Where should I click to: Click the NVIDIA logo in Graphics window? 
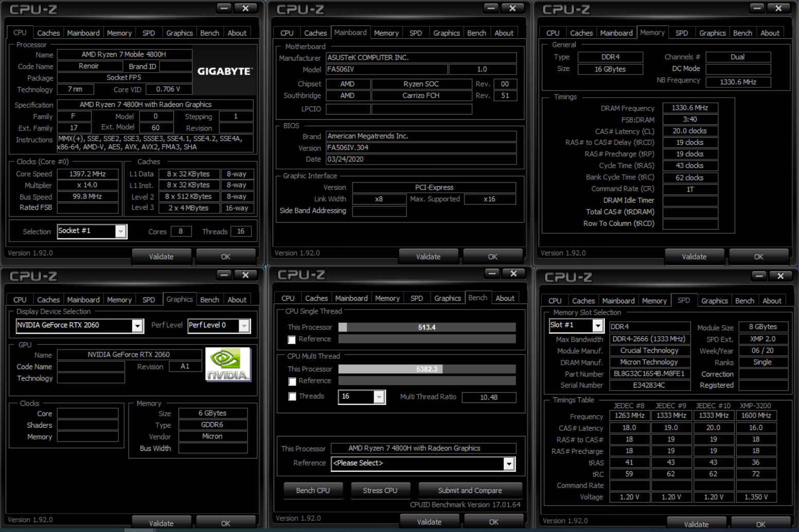[227, 364]
